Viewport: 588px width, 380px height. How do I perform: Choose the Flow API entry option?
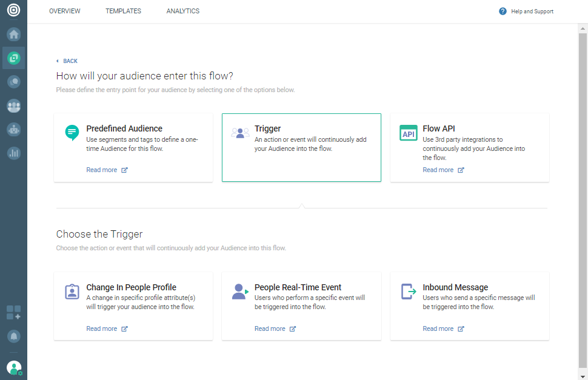pyautogui.click(x=469, y=147)
